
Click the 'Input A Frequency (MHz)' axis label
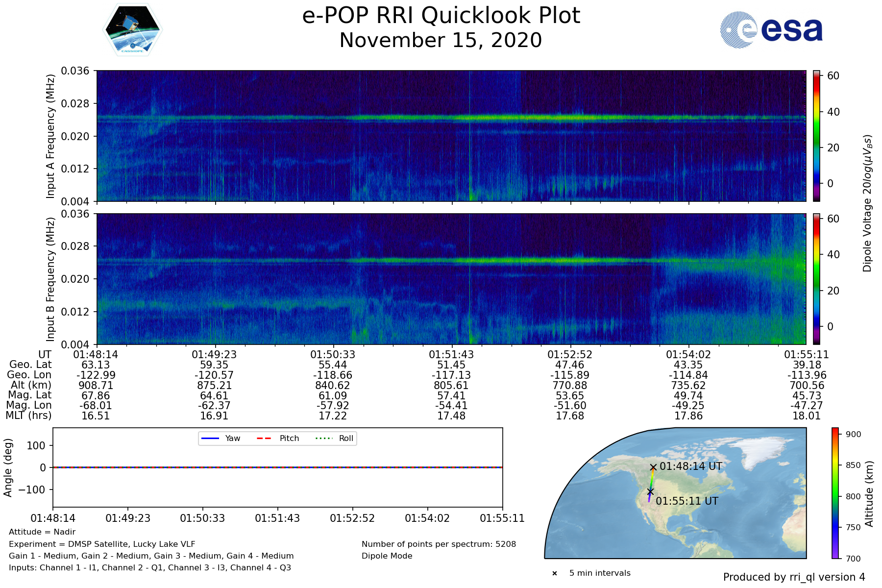tap(50, 136)
